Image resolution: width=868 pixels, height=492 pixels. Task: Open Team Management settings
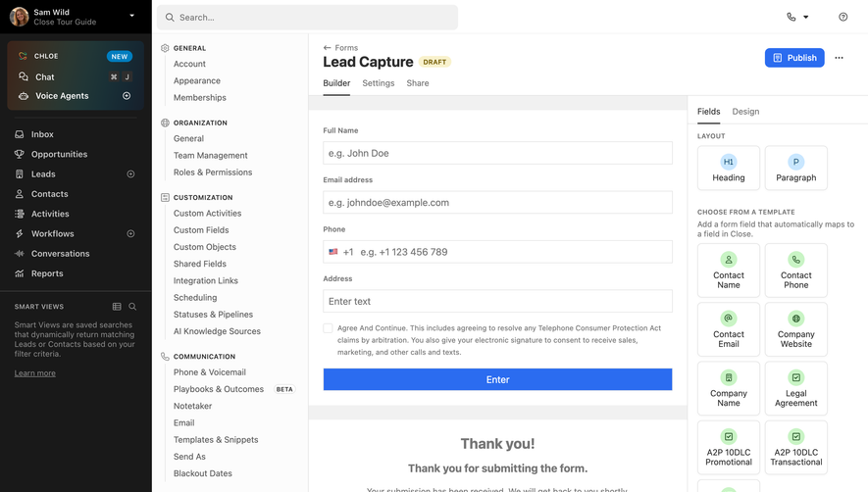(210, 156)
